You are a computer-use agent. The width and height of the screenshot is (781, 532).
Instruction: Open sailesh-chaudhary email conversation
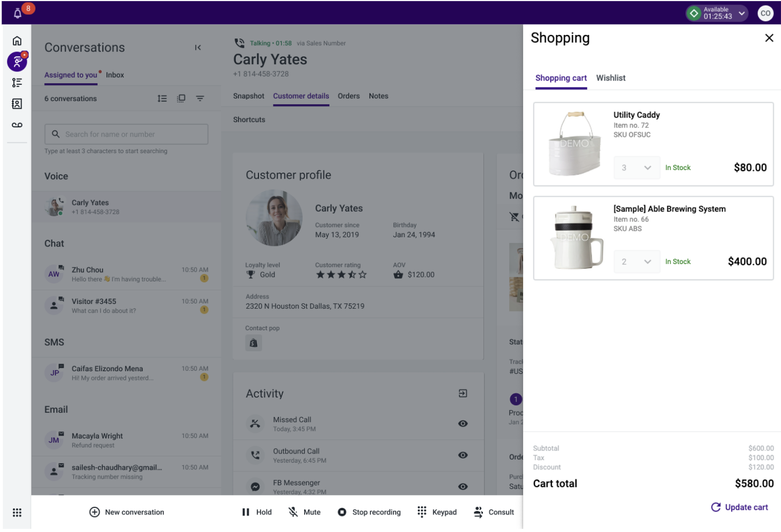[126, 471]
